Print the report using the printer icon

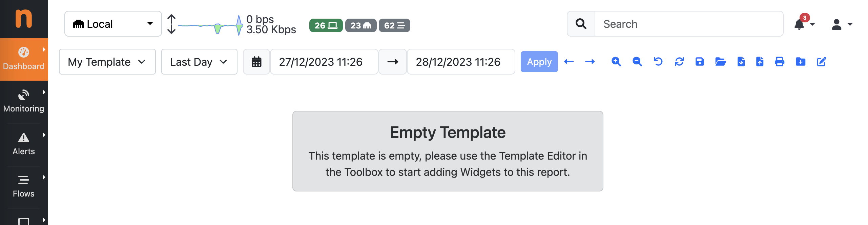point(780,62)
